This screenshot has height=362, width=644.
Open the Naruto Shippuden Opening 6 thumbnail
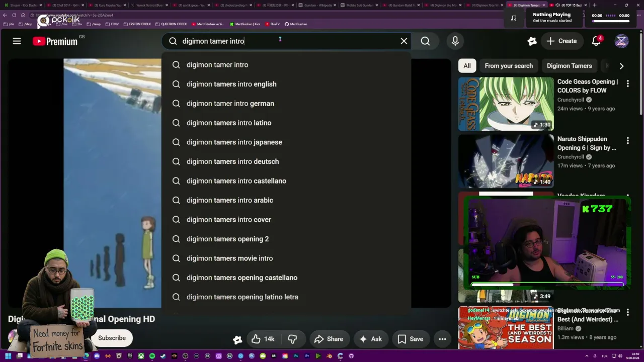[506, 161]
